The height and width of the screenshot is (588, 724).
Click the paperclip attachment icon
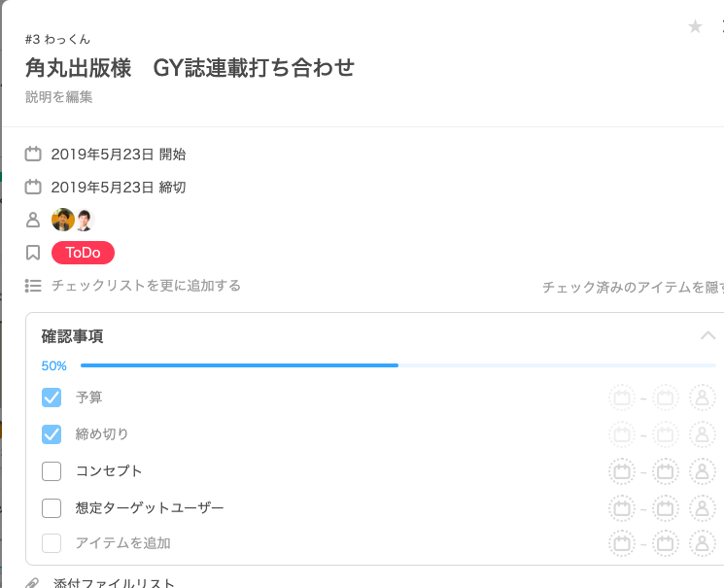click(32, 583)
